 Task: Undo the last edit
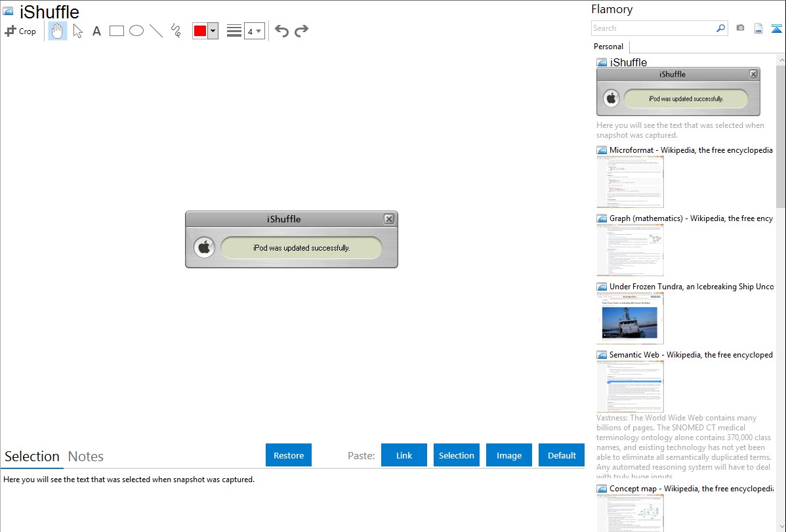281,31
